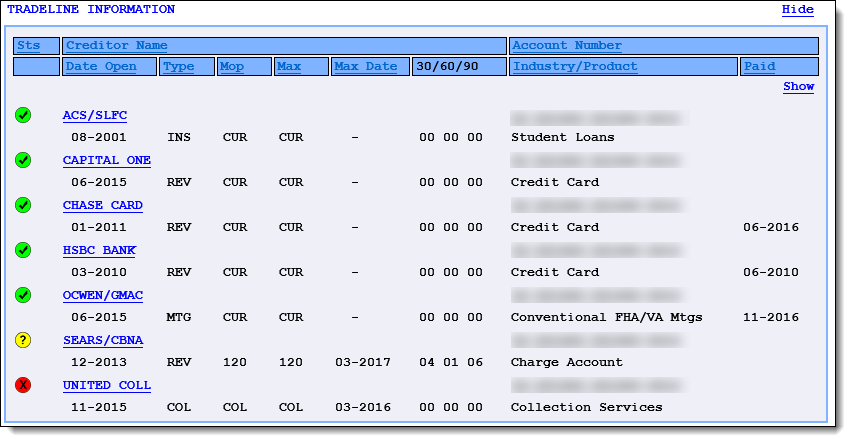This screenshot has width=851, height=442.
Task: Sort by Creditor Name column header
Action: 117,46
